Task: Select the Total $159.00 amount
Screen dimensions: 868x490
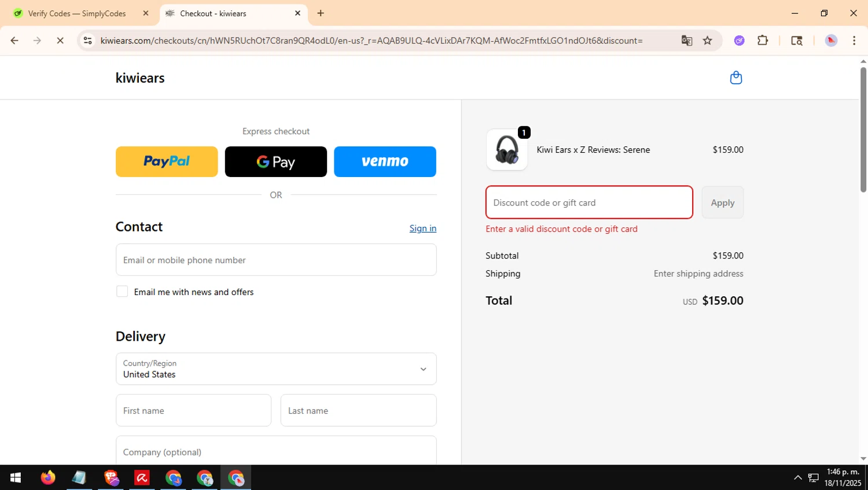Action: pos(722,301)
